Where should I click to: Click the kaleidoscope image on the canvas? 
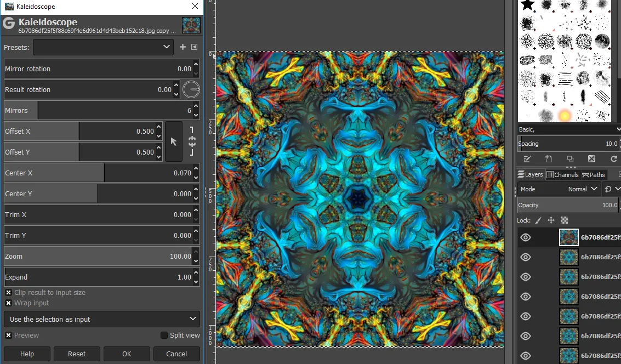pos(360,199)
